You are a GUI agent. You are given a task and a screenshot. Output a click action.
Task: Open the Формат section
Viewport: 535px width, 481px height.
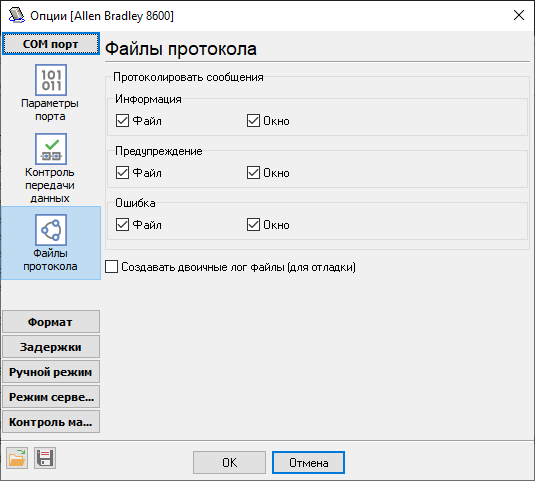(51, 322)
